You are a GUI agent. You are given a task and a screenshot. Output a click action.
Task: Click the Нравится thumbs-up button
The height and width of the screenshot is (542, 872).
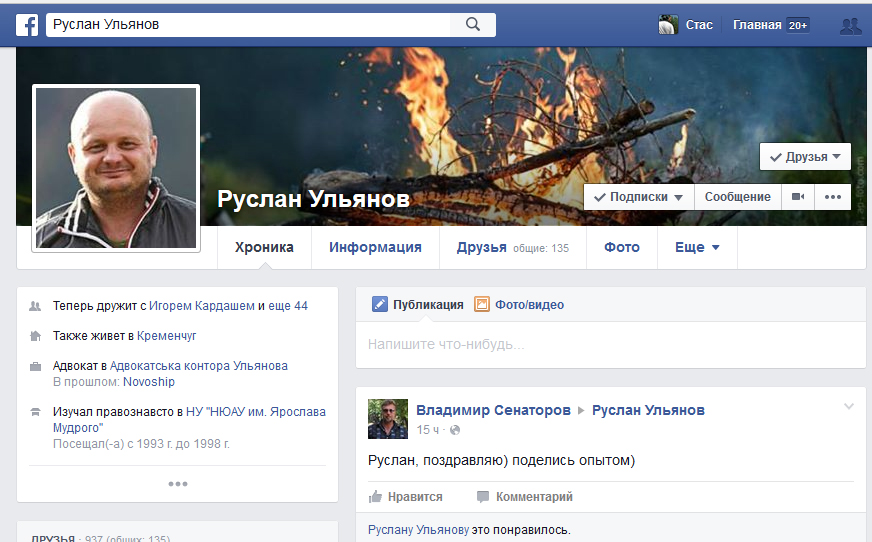pos(406,497)
